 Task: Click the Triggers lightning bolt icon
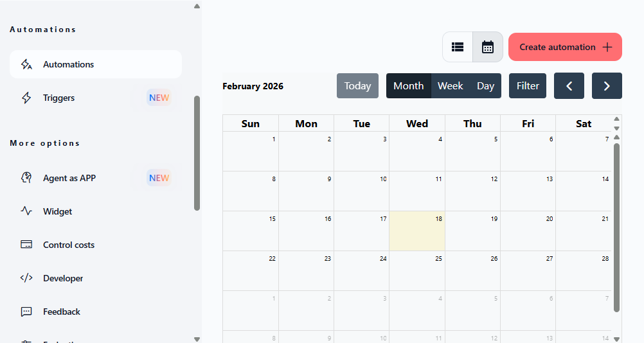coord(26,98)
